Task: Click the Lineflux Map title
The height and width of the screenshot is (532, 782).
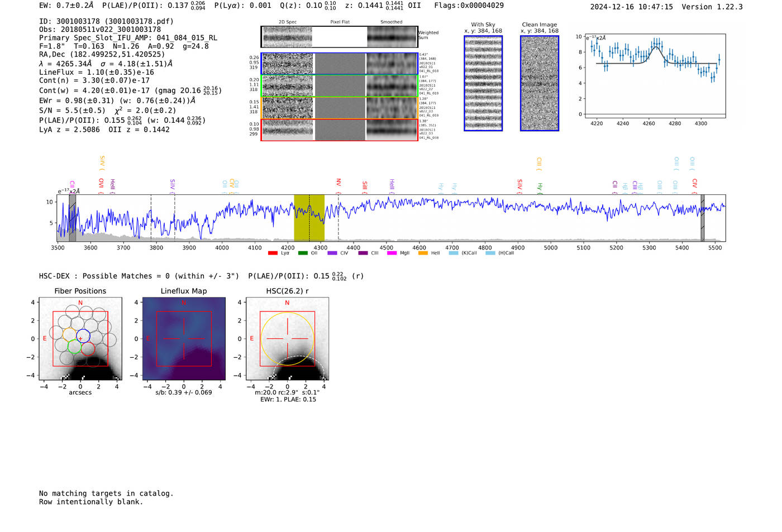Action: [184, 291]
